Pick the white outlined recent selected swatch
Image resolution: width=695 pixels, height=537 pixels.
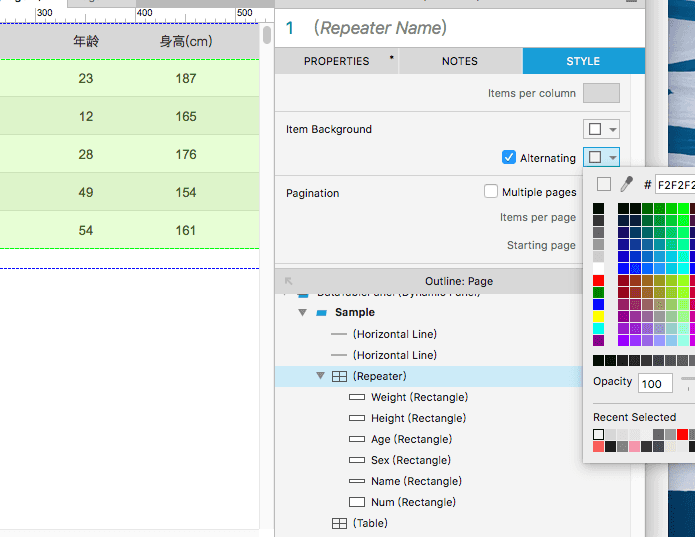point(598,434)
